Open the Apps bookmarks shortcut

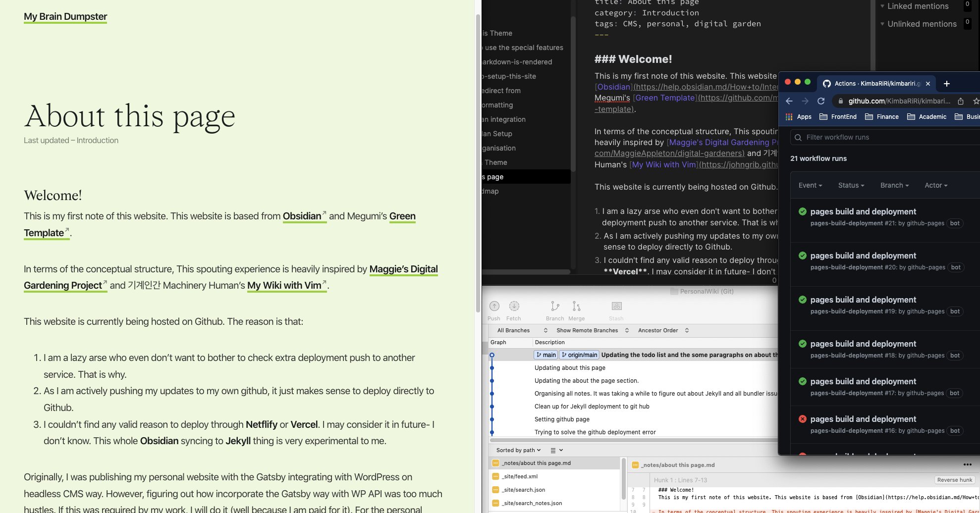(798, 117)
